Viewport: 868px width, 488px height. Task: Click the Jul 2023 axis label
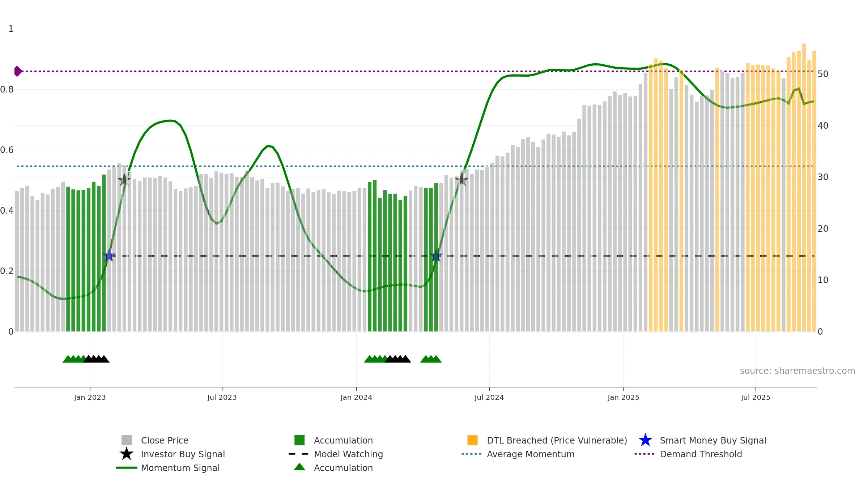[x=222, y=397]
